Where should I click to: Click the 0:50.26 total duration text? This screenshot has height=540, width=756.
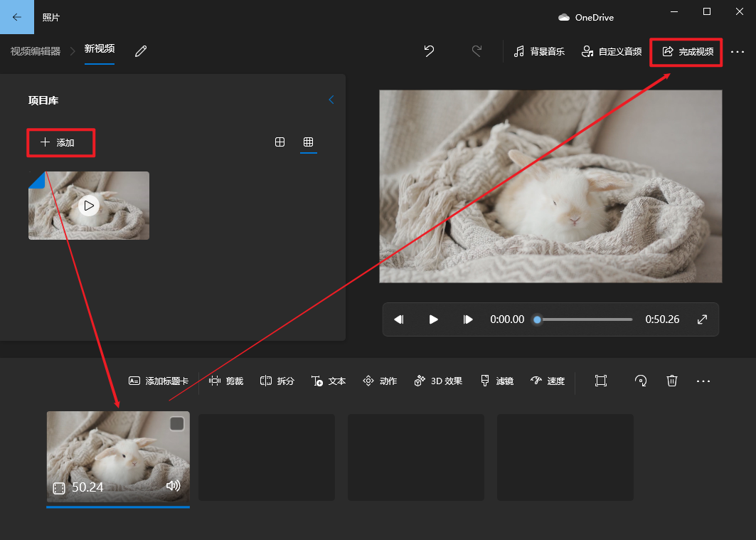coord(662,319)
